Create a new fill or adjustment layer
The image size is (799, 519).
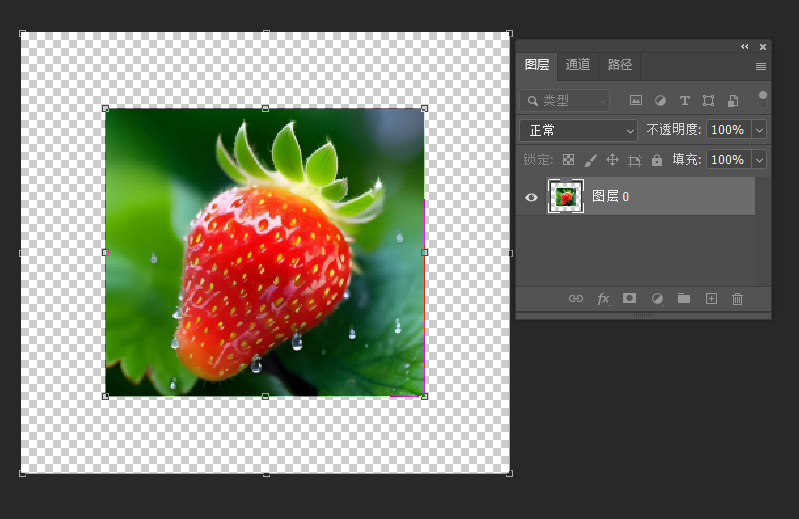pos(657,298)
